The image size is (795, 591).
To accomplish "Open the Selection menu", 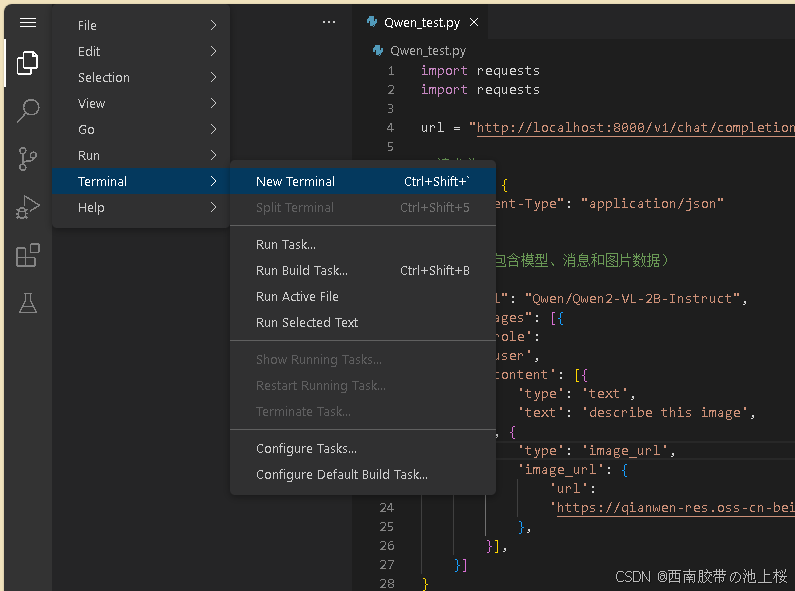I will click(141, 78).
